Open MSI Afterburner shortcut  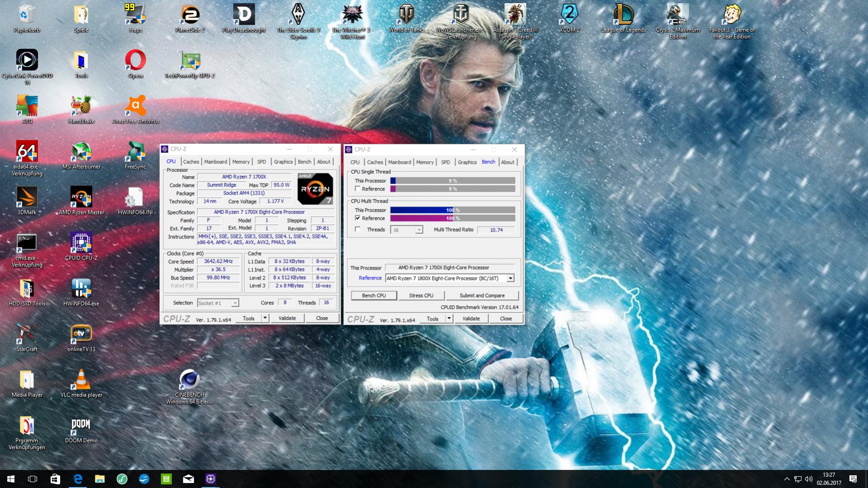pos(81,156)
